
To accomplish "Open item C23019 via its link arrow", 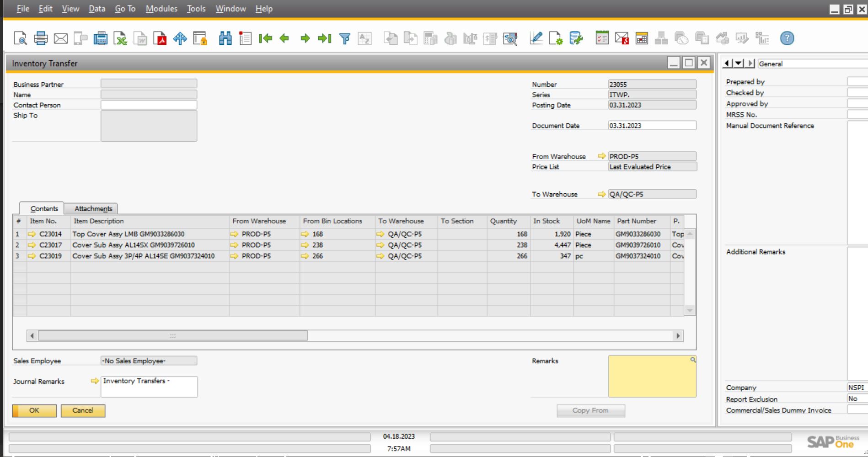I will 32,256.
